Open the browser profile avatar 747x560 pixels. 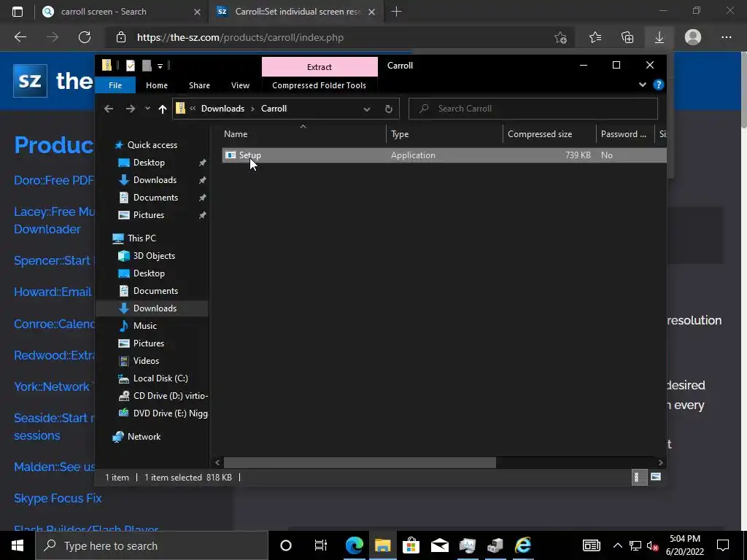693,37
